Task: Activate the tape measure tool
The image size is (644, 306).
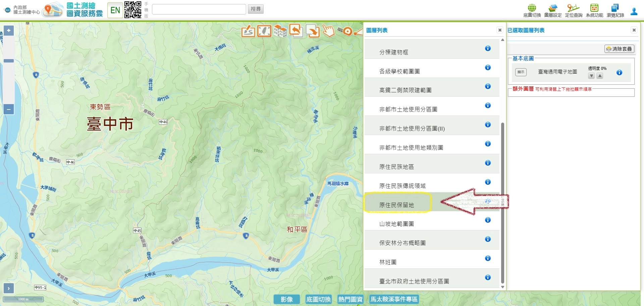Action: pos(345,31)
